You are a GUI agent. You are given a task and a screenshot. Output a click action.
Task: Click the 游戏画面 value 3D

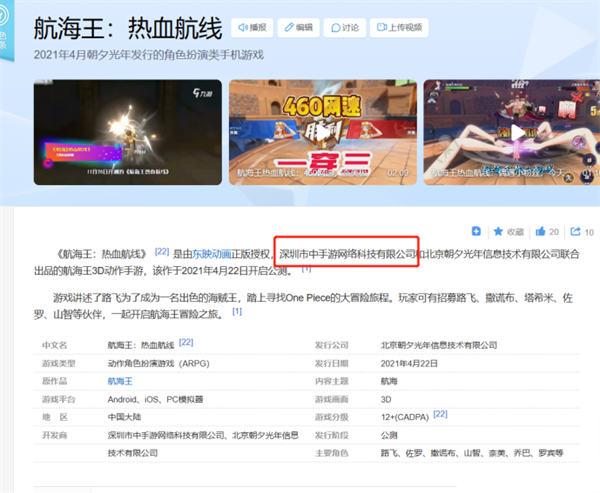tap(386, 400)
